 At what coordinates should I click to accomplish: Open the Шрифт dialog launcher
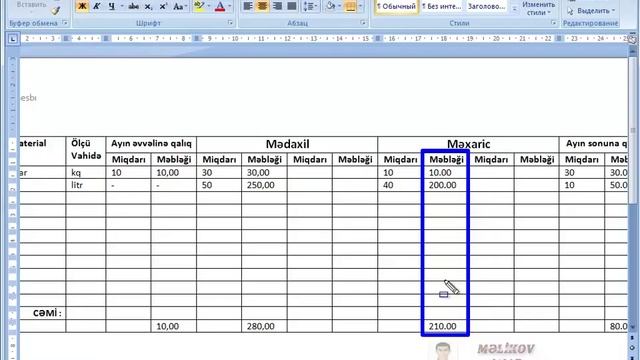tap(230, 23)
